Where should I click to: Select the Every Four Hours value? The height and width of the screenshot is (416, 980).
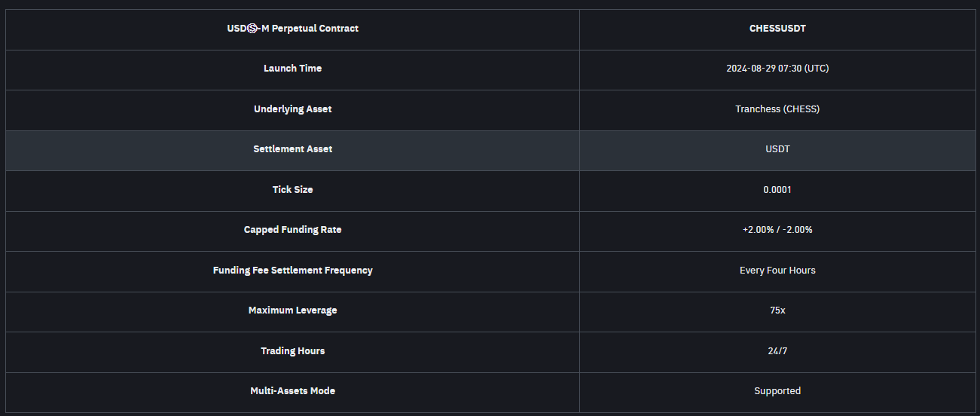pos(777,271)
